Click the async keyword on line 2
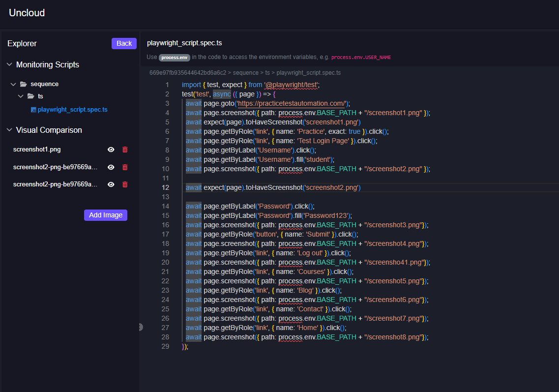This screenshot has width=559, height=392. 222,94
